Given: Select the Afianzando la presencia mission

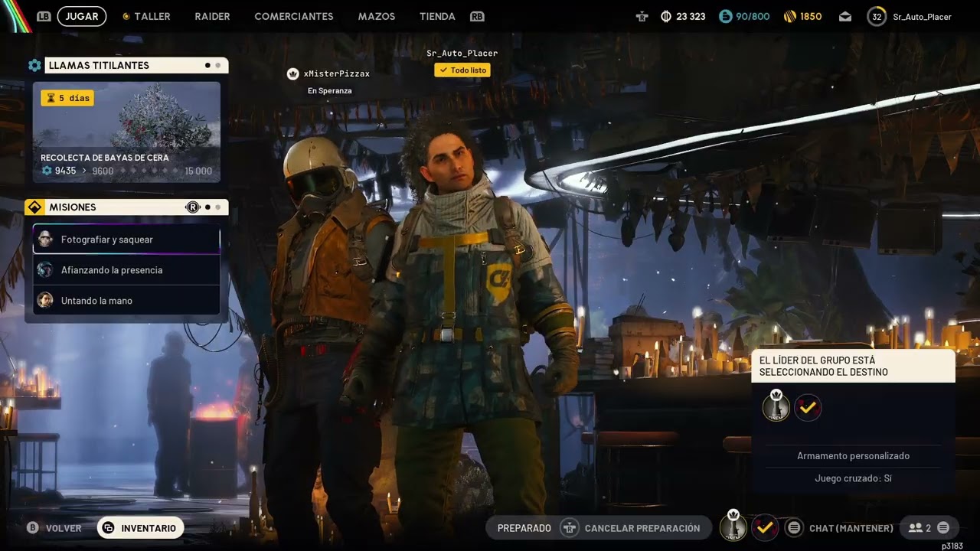Looking at the screenshot, I should coord(126,270).
